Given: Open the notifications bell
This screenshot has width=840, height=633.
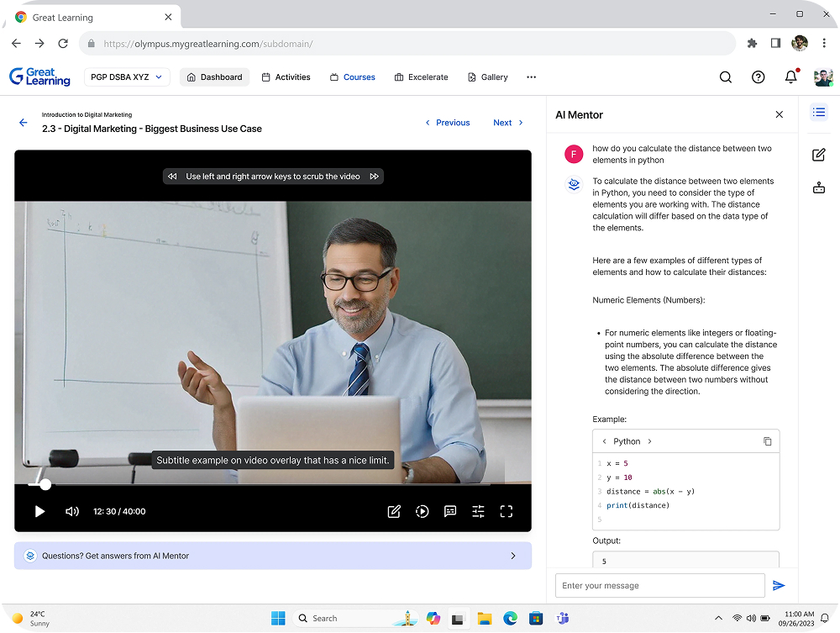Looking at the screenshot, I should 790,77.
